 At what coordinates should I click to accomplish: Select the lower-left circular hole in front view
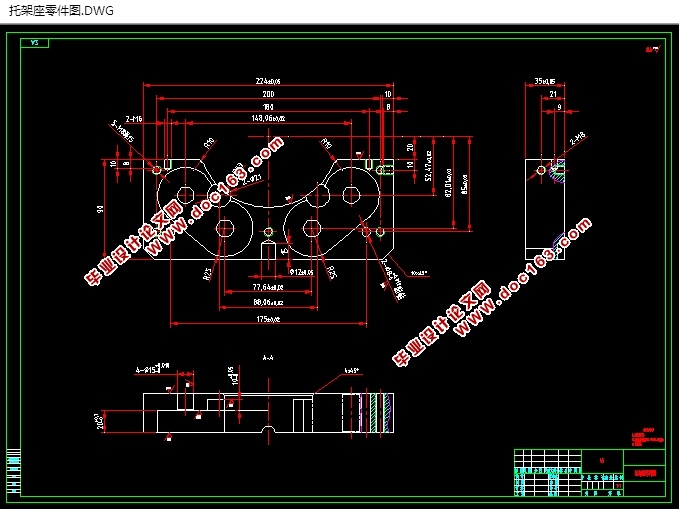point(225,229)
